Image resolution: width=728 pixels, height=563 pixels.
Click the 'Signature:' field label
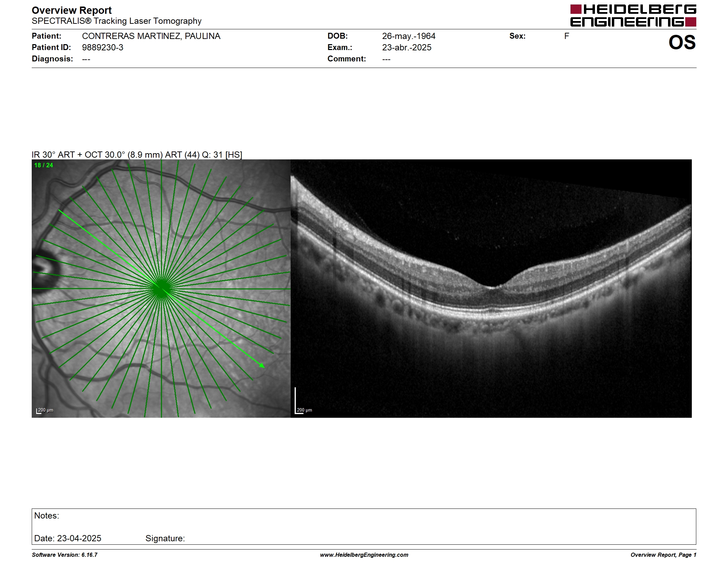(165, 539)
